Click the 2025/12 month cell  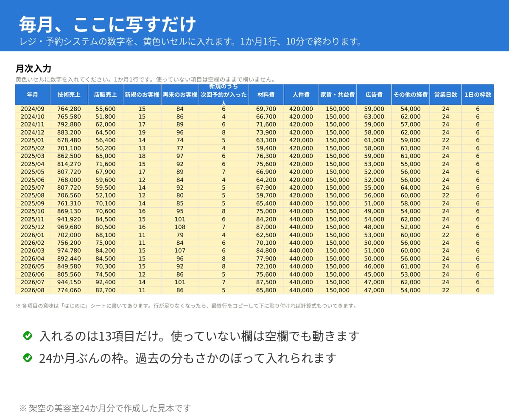[x=33, y=227]
